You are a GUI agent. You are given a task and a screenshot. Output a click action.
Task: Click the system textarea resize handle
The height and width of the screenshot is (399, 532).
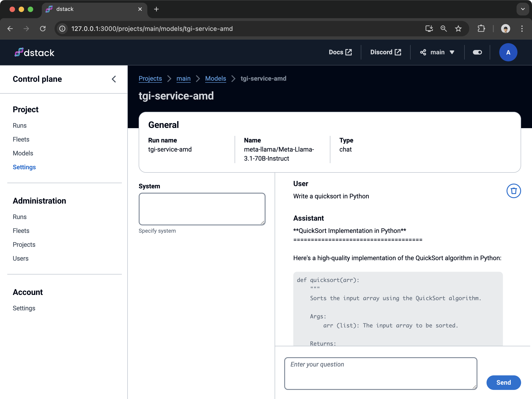pyautogui.click(x=262, y=223)
